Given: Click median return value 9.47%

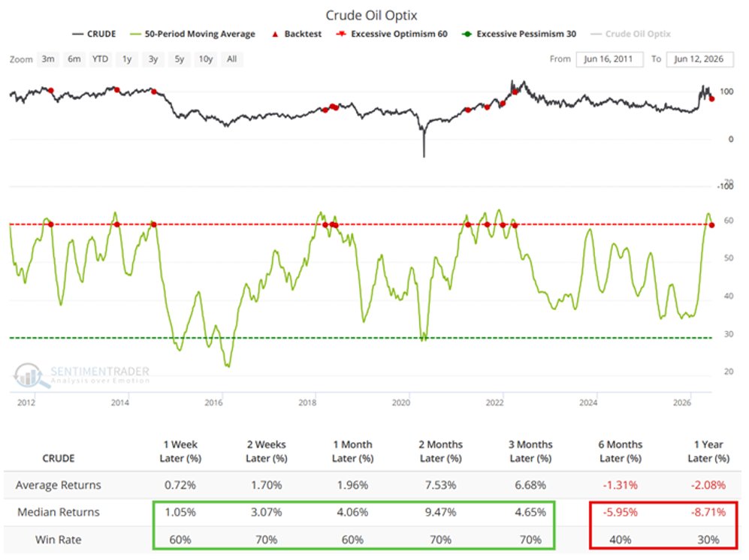Looking at the screenshot, I should coord(440,512).
